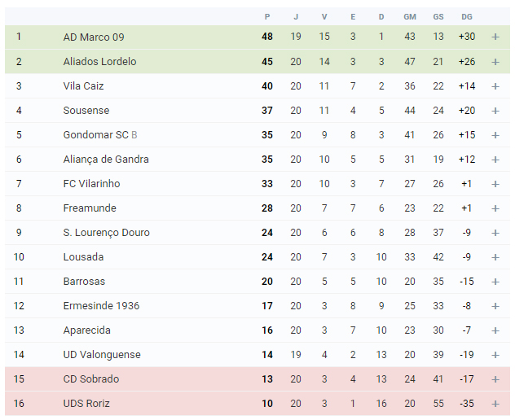Sort table by P points column header

(267, 17)
